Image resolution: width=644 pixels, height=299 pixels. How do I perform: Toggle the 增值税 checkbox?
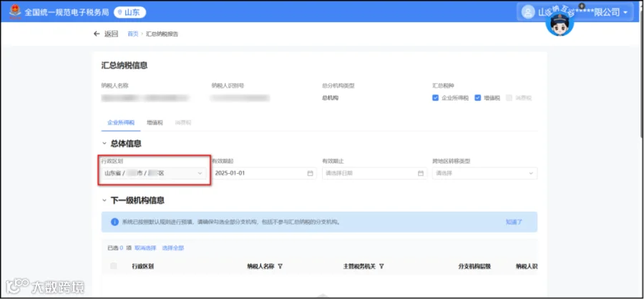478,98
